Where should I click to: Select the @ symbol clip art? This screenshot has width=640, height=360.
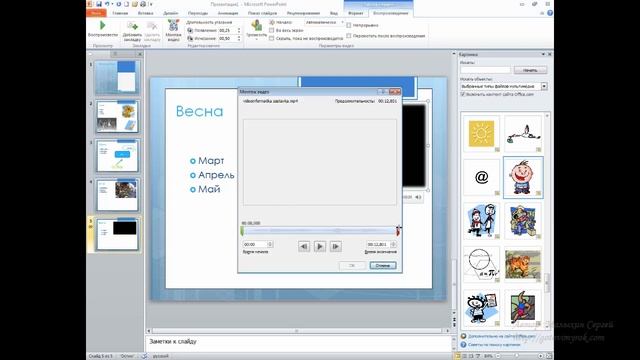pyautogui.click(x=481, y=177)
